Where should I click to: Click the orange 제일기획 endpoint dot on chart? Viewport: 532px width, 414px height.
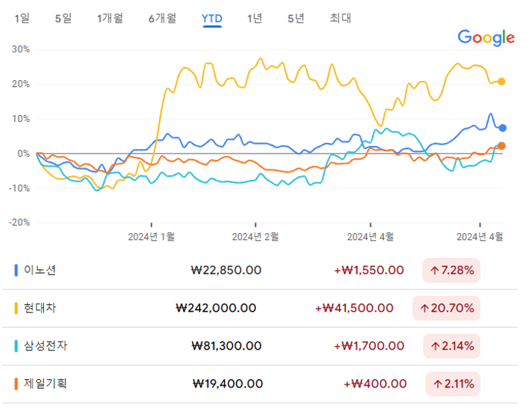[501, 146]
